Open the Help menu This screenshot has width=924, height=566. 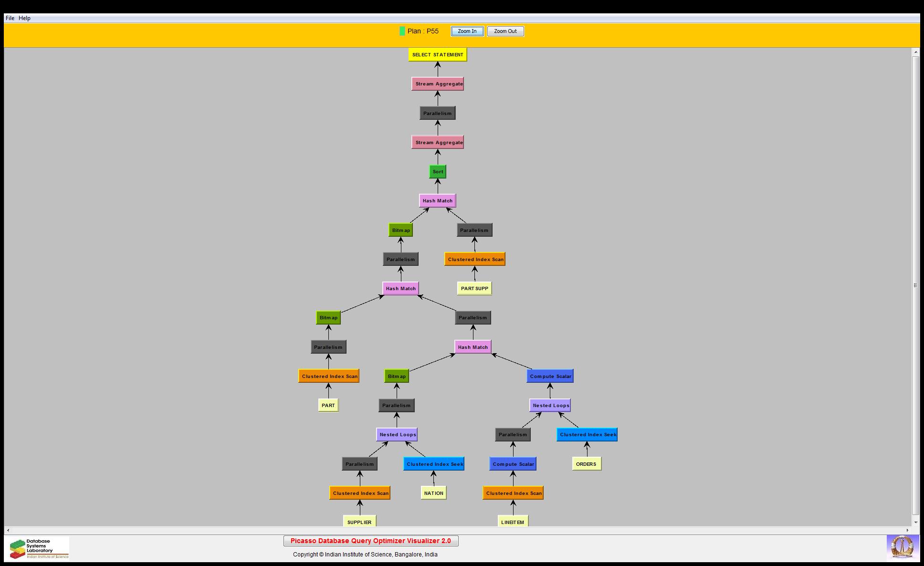click(24, 18)
